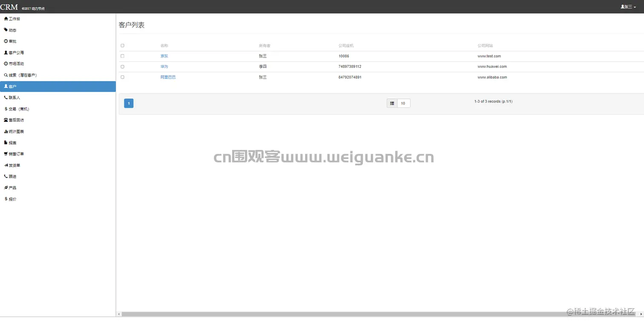Image resolution: width=644 pixels, height=325 pixels.
Task: Open the 统计图表 bar chart icon item
Action: [14, 132]
